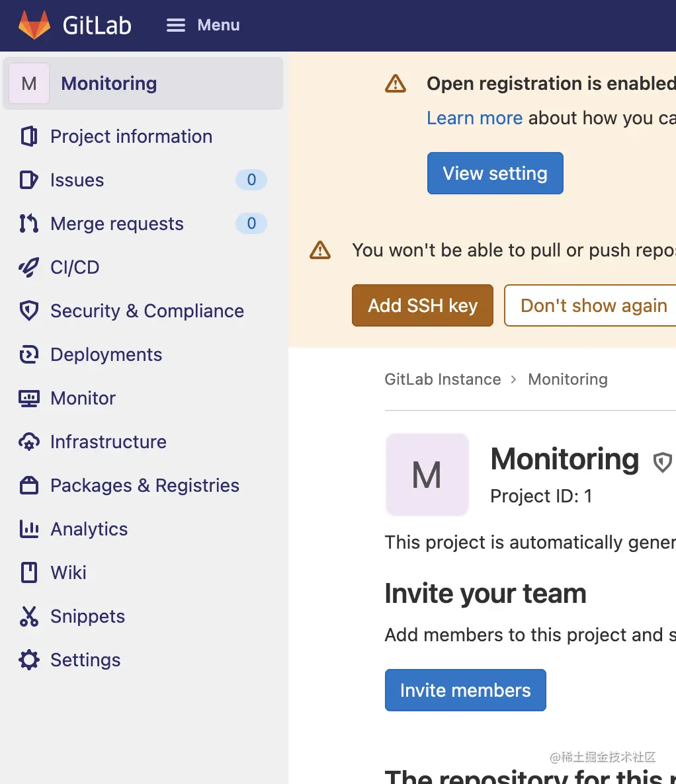The height and width of the screenshot is (784, 676).
Task: Click the shield icon beside Monitoring title
Action: [x=663, y=462]
